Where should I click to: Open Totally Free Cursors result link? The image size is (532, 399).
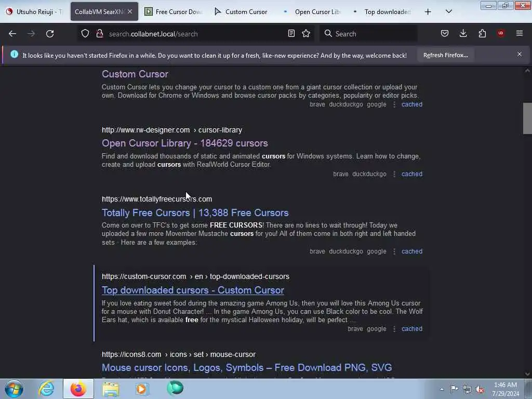point(195,212)
